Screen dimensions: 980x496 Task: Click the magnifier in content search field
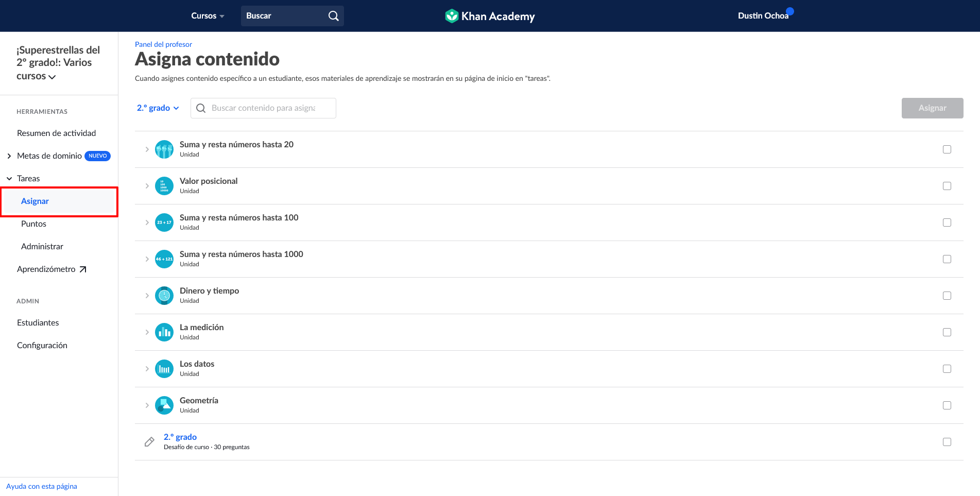(201, 108)
